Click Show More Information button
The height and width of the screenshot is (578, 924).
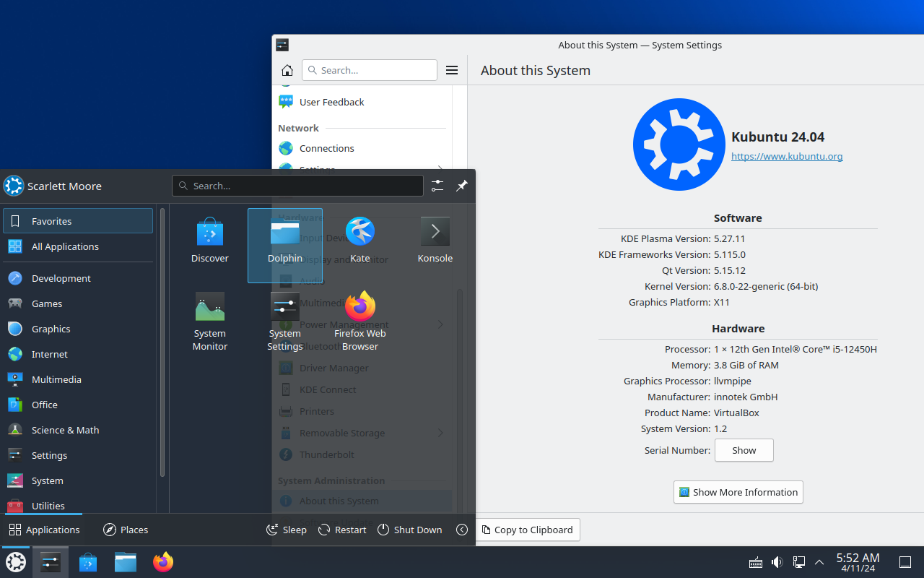(x=738, y=492)
